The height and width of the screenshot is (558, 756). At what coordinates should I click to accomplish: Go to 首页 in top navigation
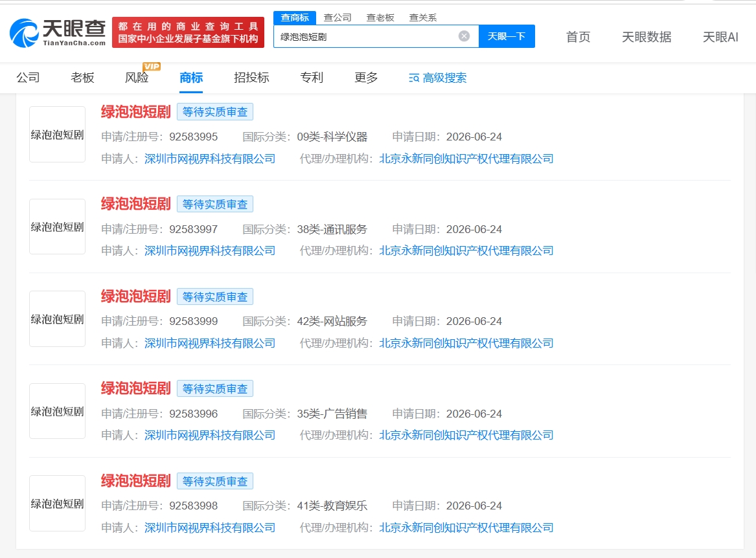[578, 37]
